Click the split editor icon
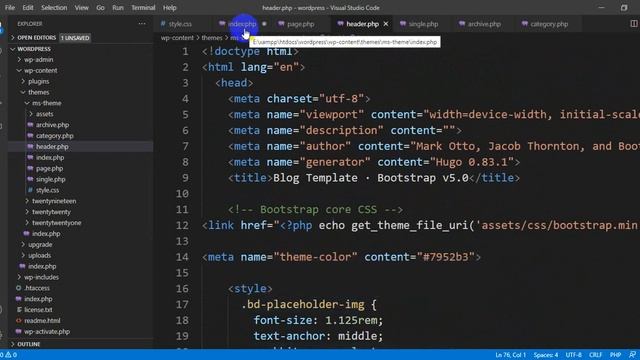This screenshot has width=640, height=360. coord(634,24)
